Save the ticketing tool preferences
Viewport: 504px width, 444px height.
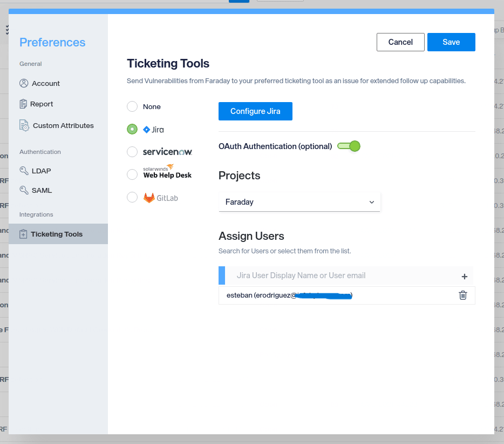(451, 42)
